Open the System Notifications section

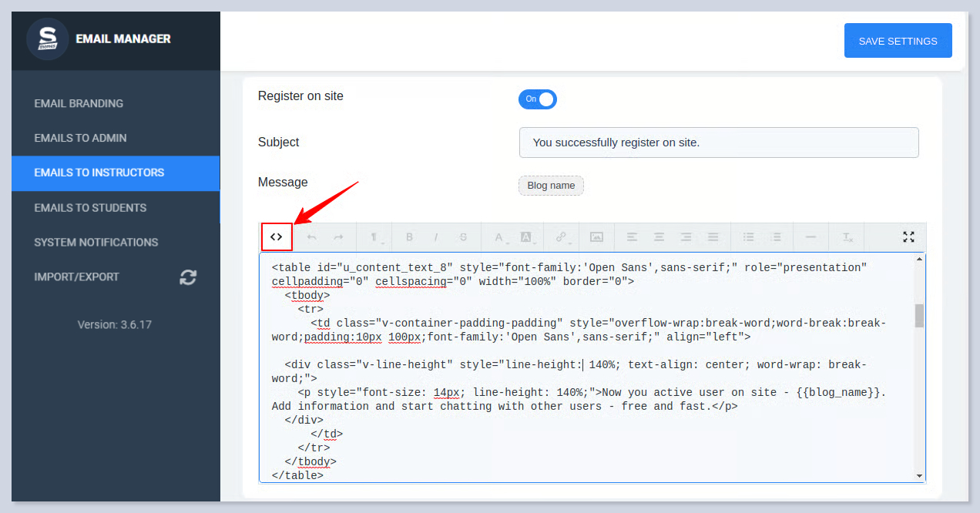click(96, 243)
